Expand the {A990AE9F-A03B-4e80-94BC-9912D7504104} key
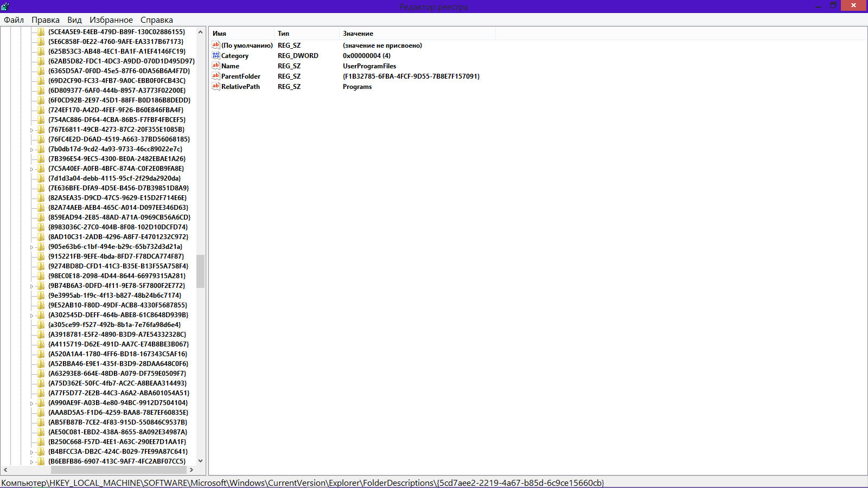868x488 pixels. [32, 403]
